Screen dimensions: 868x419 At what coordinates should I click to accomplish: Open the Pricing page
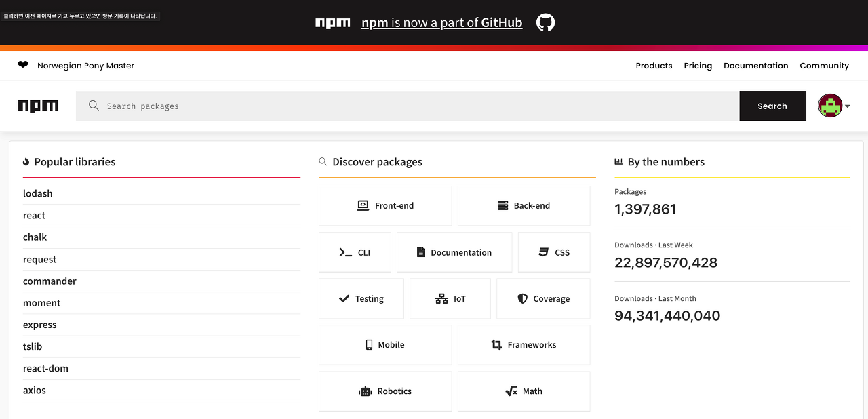(x=698, y=66)
